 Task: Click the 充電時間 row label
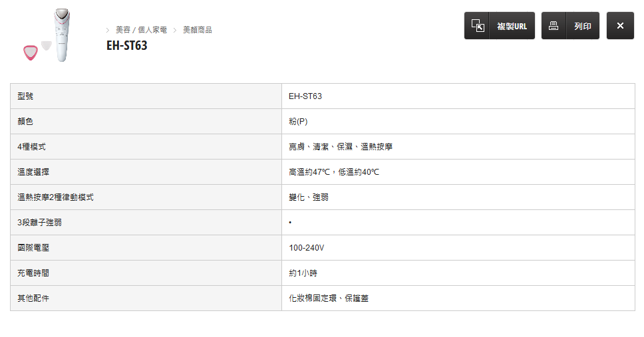point(33,273)
